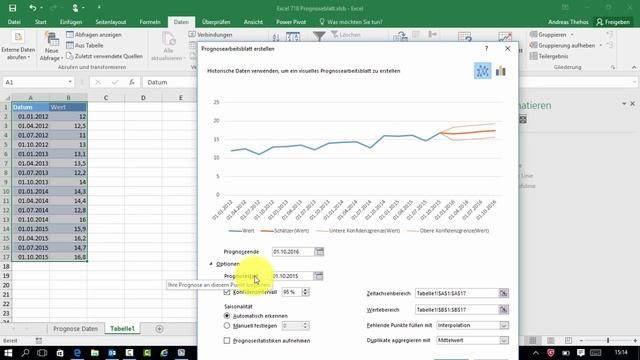
Task: Click Abfragen anzeigen in the ribbon
Action: coord(94,35)
